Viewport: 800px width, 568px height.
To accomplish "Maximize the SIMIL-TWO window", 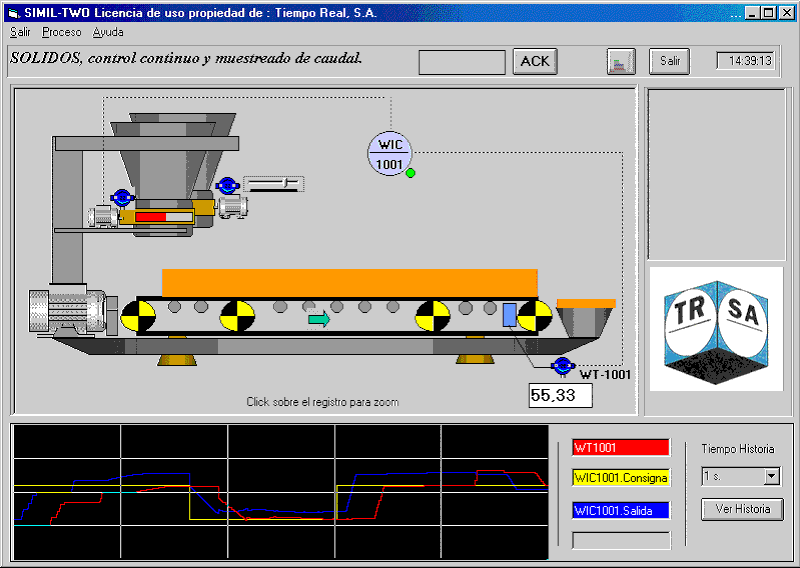I will 768,13.
